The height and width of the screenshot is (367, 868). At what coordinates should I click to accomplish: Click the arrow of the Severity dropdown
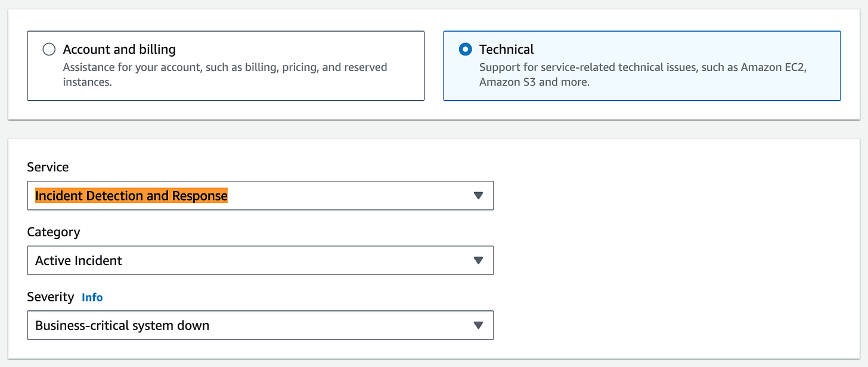point(478,325)
